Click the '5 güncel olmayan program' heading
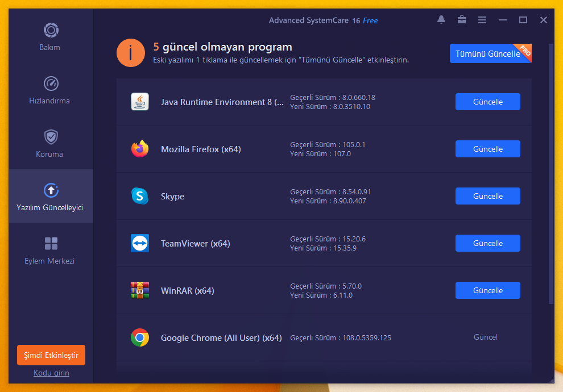This screenshot has width=563, height=392. click(x=222, y=47)
